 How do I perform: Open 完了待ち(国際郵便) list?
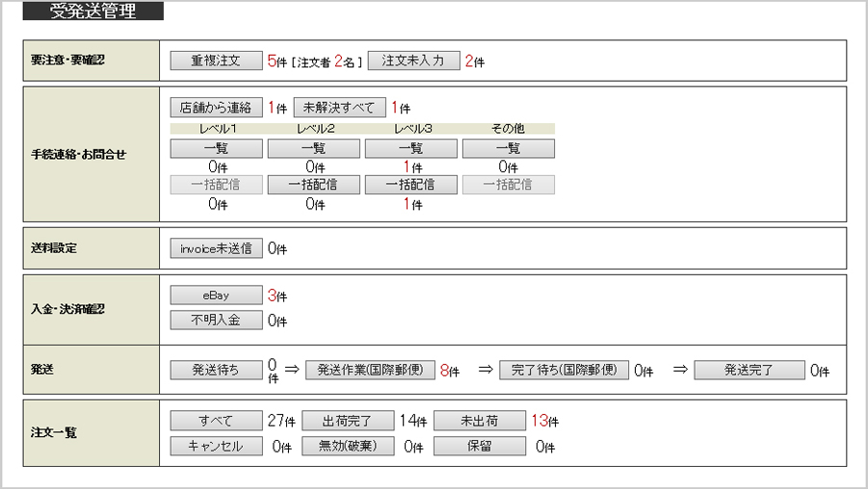coord(564,370)
